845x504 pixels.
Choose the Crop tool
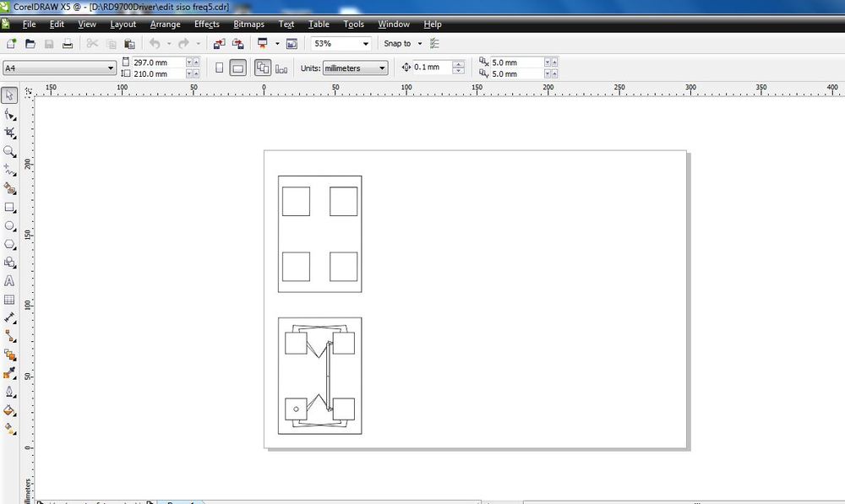[x=9, y=133]
